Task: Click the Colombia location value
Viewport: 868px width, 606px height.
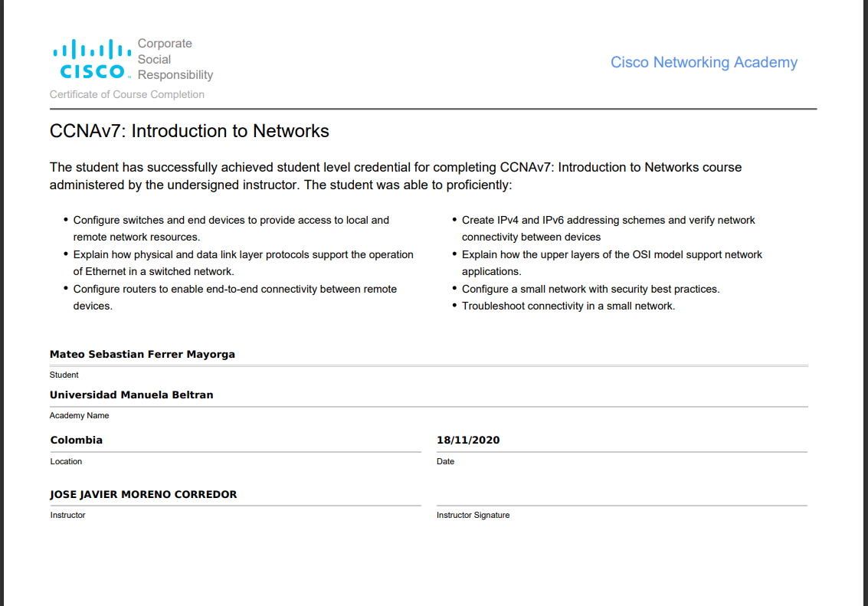Action: click(77, 441)
